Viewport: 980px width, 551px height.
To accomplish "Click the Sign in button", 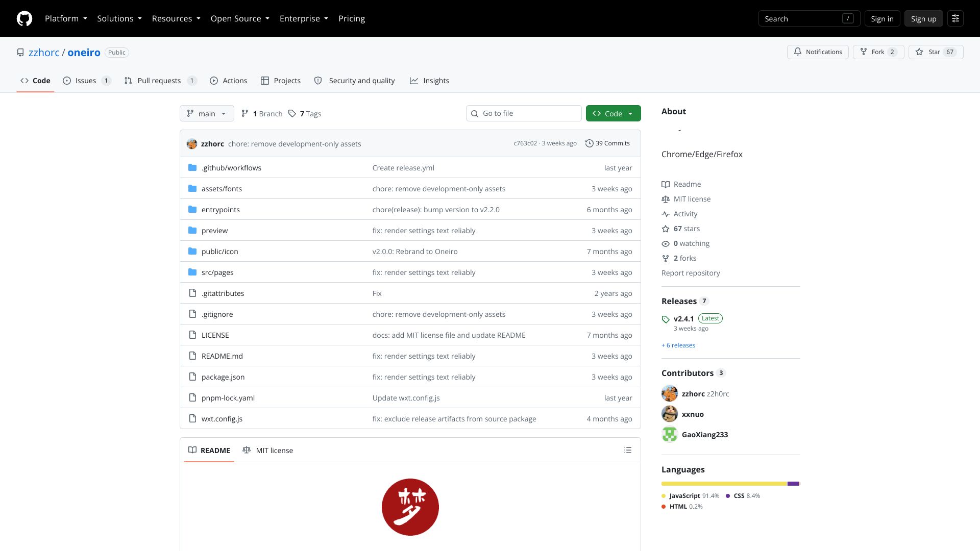I will click(882, 18).
